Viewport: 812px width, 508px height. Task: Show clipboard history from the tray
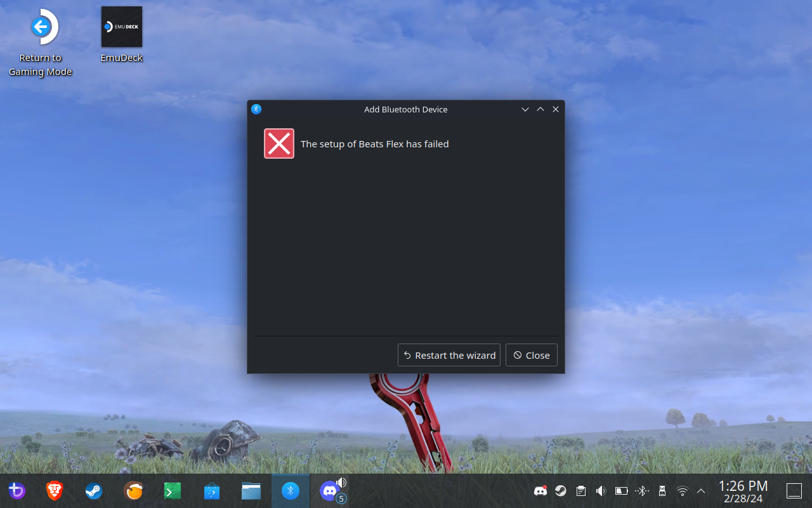pos(581,491)
